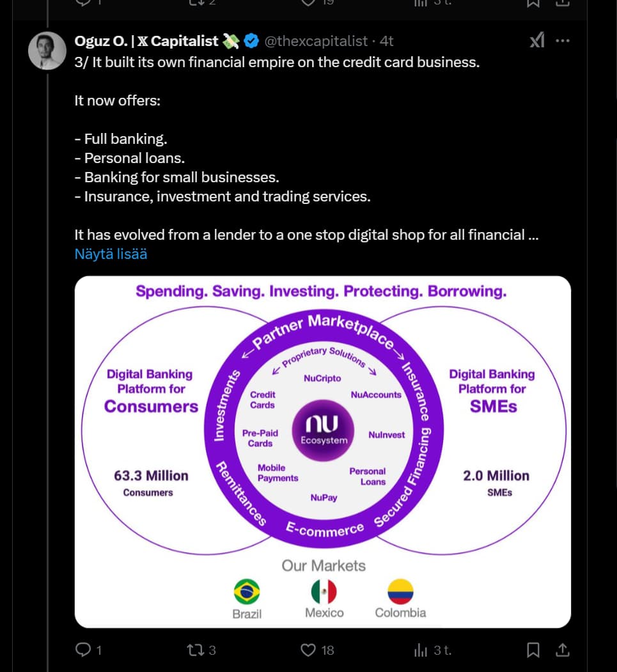The height and width of the screenshot is (672, 617).
Task: Open the three-dot more options menu
Action: (563, 41)
